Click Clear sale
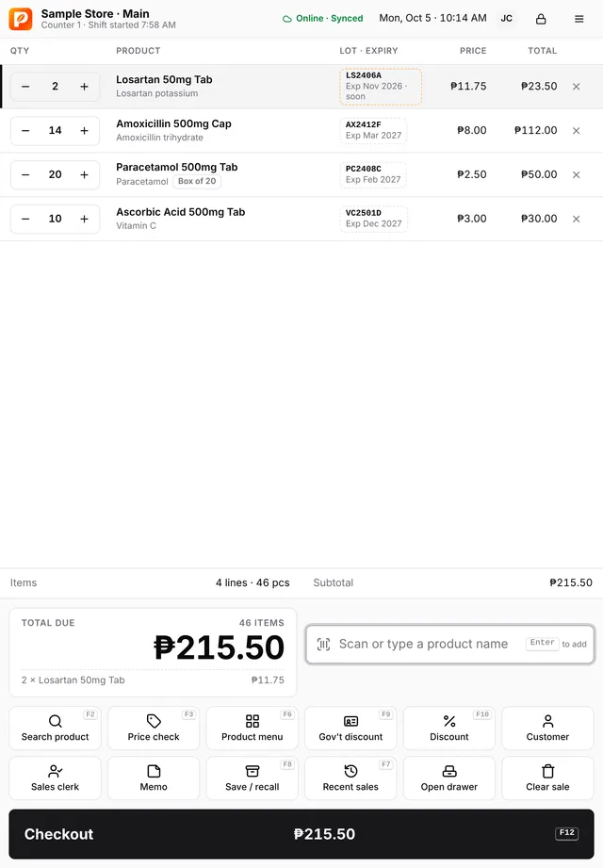 click(x=547, y=778)
